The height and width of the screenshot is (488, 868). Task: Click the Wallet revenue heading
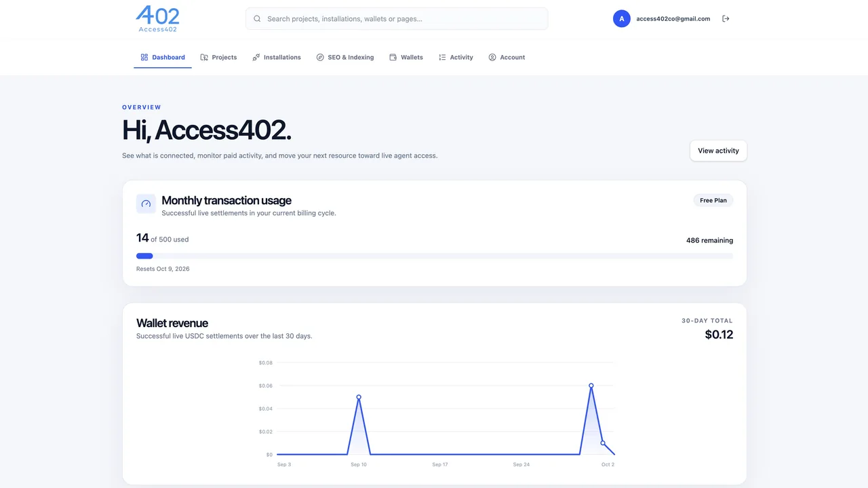point(172,323)
